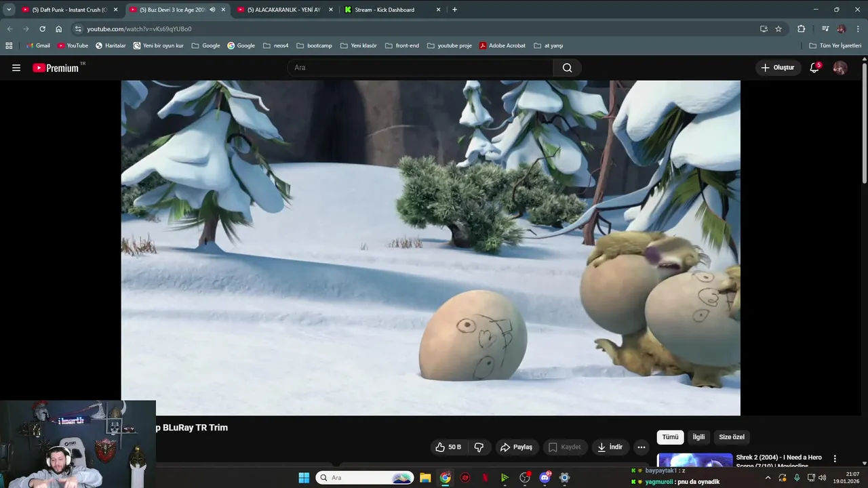This screenshot has height=488, width=868.
Task: Open the bootcamp bookmarks folder
Action: click(x=314, y=45)
